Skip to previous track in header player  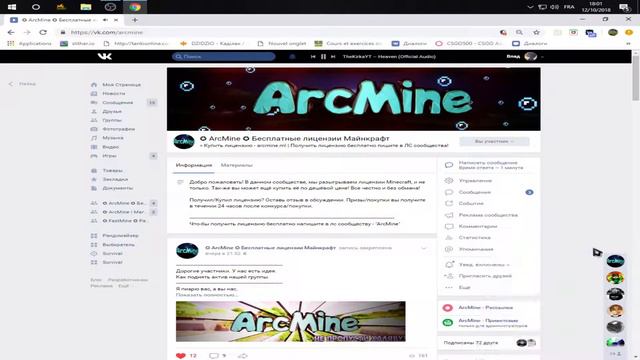(x=313, y=57)
